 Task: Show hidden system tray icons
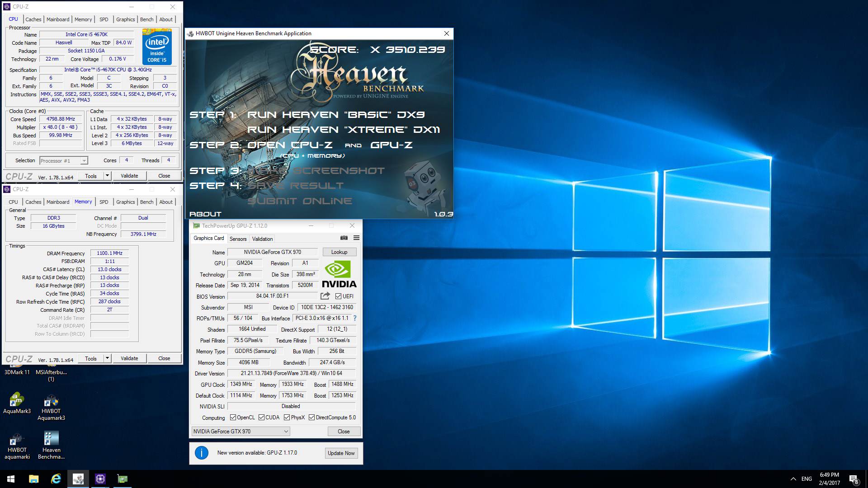793,479
